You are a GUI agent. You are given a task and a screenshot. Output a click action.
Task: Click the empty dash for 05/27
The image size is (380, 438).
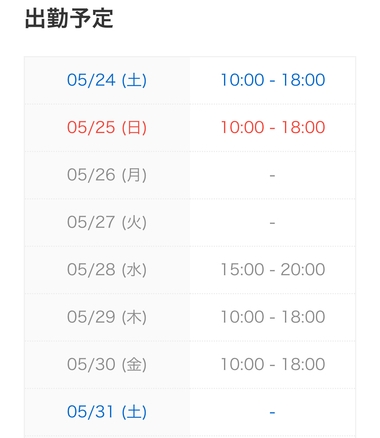pyautogui.click(x=272, y=223)
